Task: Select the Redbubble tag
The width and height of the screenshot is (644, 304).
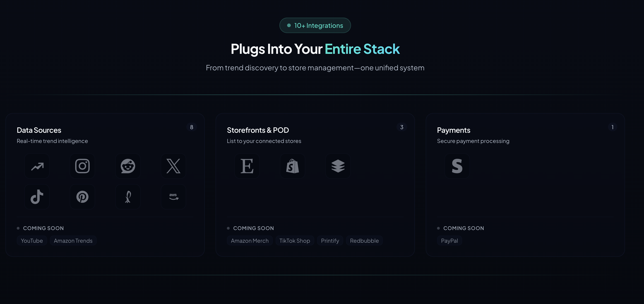Action: (x=364, y=240)
